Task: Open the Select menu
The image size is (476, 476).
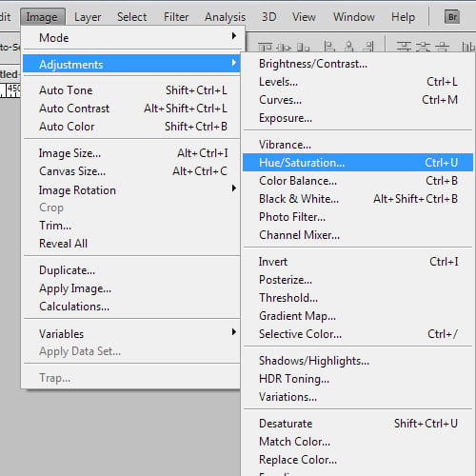Action: [131, 17]
